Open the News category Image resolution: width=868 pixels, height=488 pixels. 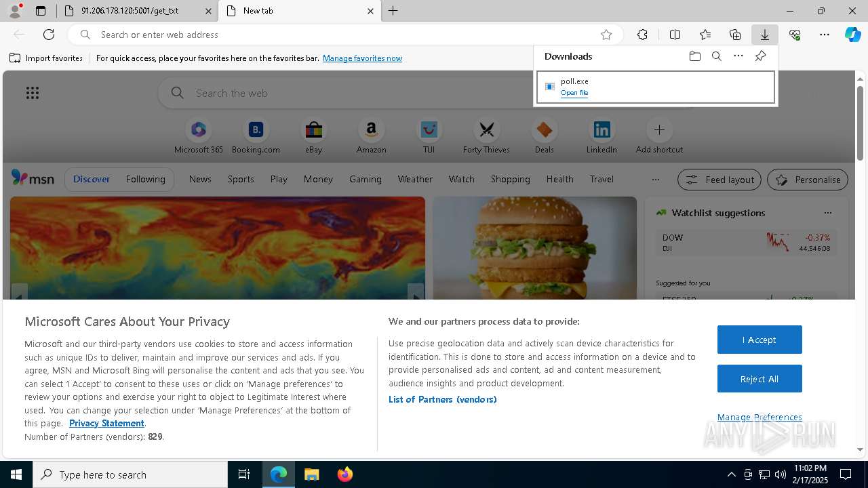tap(200, 179)
